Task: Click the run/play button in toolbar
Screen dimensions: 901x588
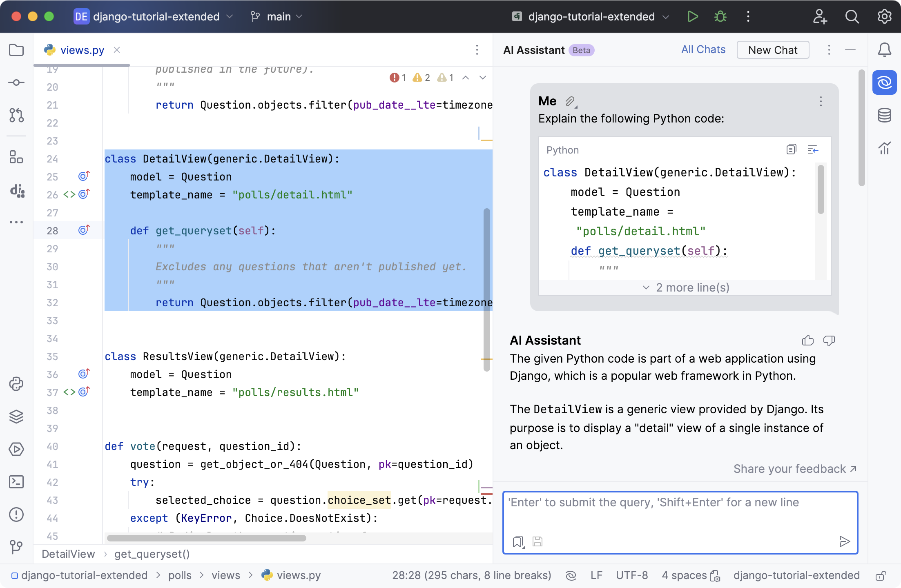Action: 692,16
